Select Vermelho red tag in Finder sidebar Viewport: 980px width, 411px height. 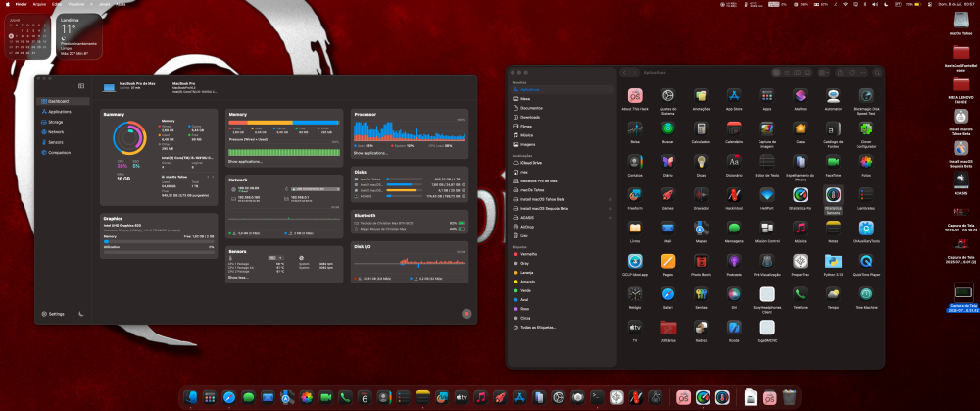tap(528, 254)
